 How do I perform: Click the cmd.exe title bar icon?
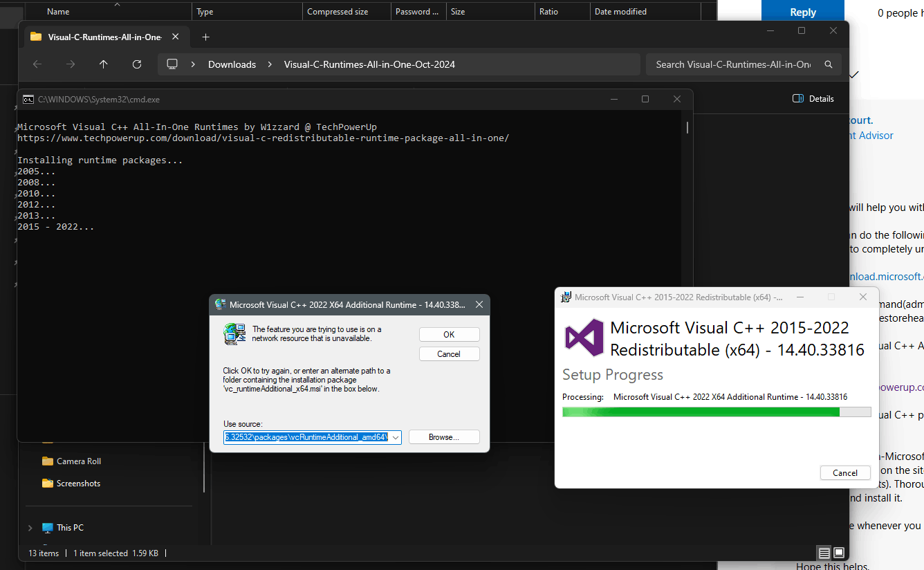tap(28, 99)
